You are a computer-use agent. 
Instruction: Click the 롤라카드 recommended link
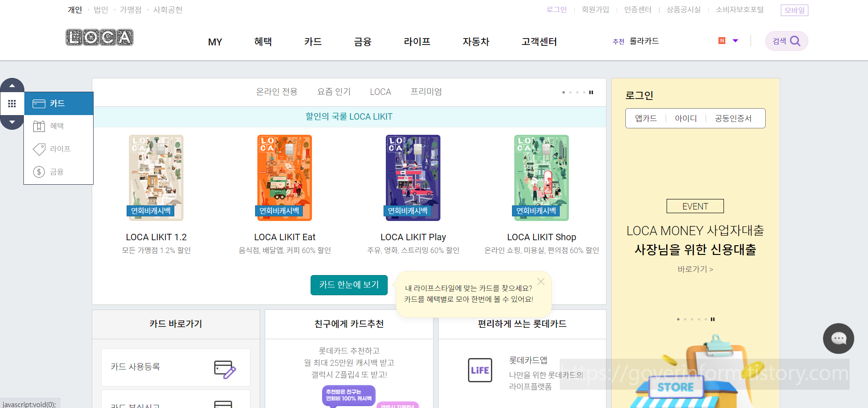tap(644, 41)
